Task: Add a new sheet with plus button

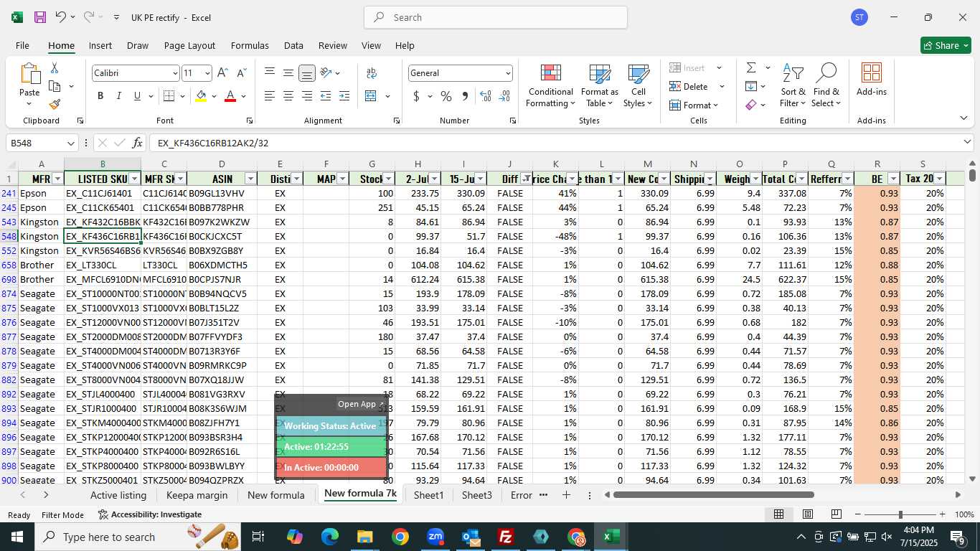Action: point(566,495)
